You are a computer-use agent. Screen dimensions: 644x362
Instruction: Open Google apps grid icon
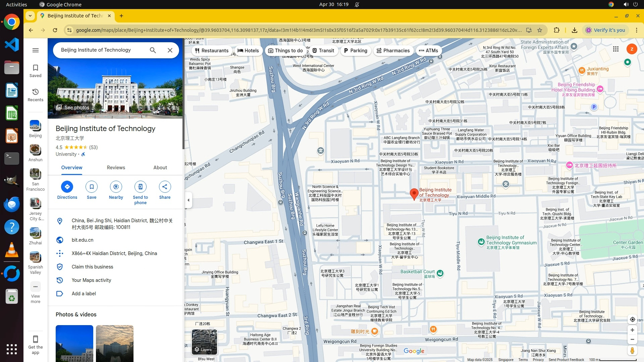tap(615, 49)
